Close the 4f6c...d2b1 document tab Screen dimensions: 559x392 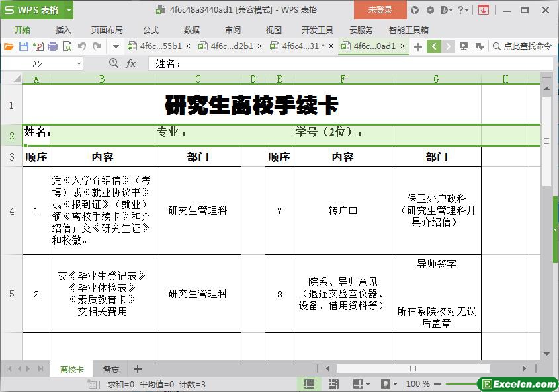pyautogui.click(x=259, y=46)
